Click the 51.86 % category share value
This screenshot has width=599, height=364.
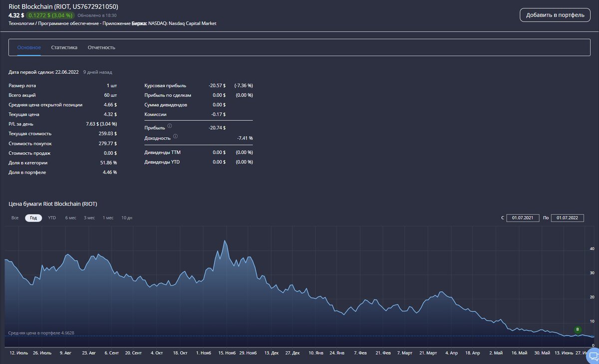(x=108, y=163)
